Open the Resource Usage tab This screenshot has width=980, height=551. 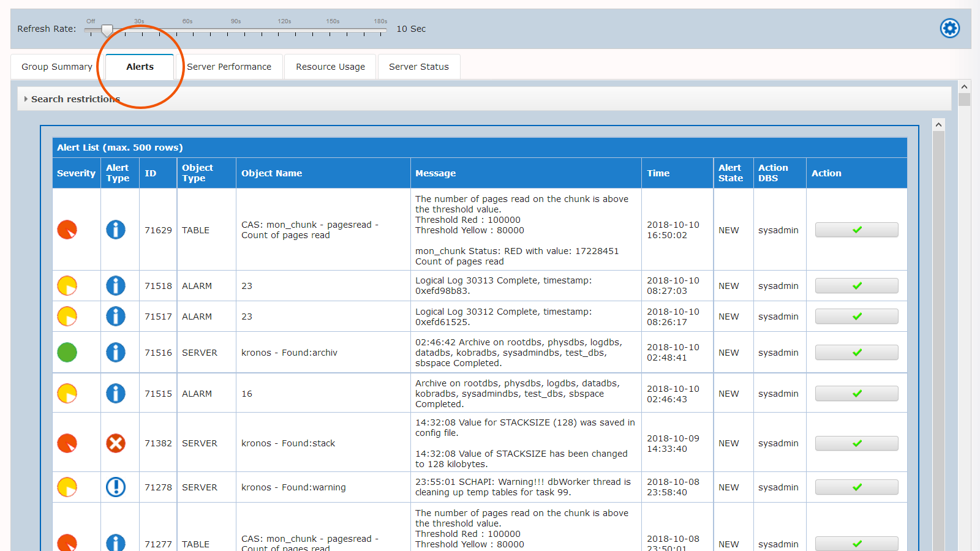coord(330,67)
